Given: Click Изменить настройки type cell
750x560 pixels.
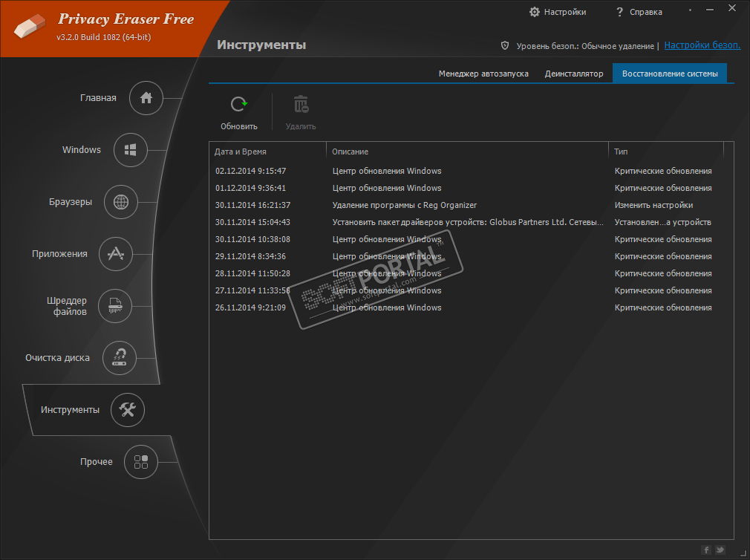Looking at the screenshot, I should (654, 205).
